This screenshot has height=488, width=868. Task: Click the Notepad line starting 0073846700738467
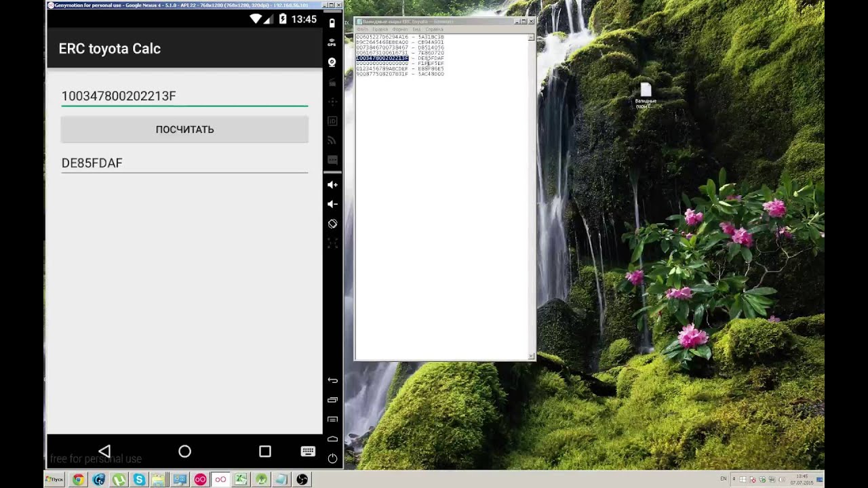point(400,47)
